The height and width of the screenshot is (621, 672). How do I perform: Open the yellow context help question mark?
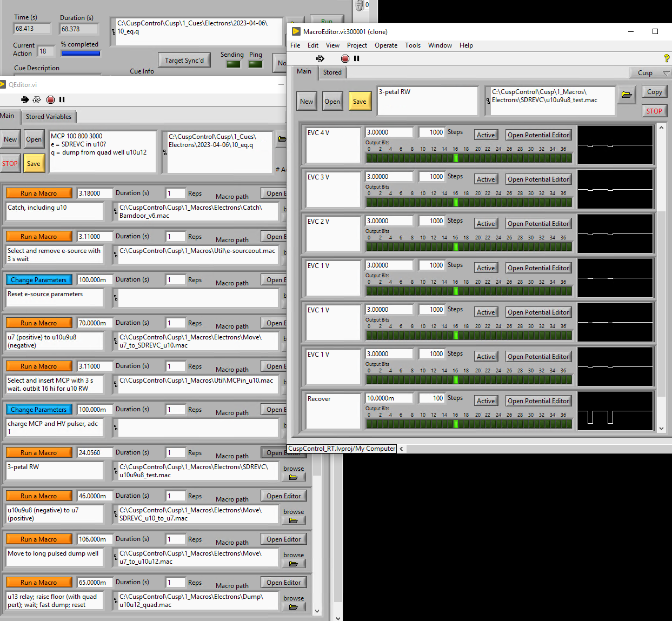(666, 58)
